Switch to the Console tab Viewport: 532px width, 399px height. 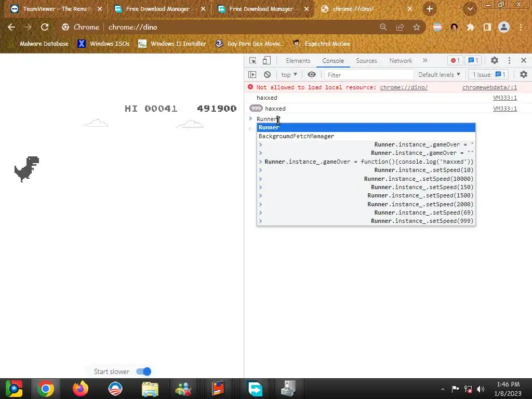point(333,60)
